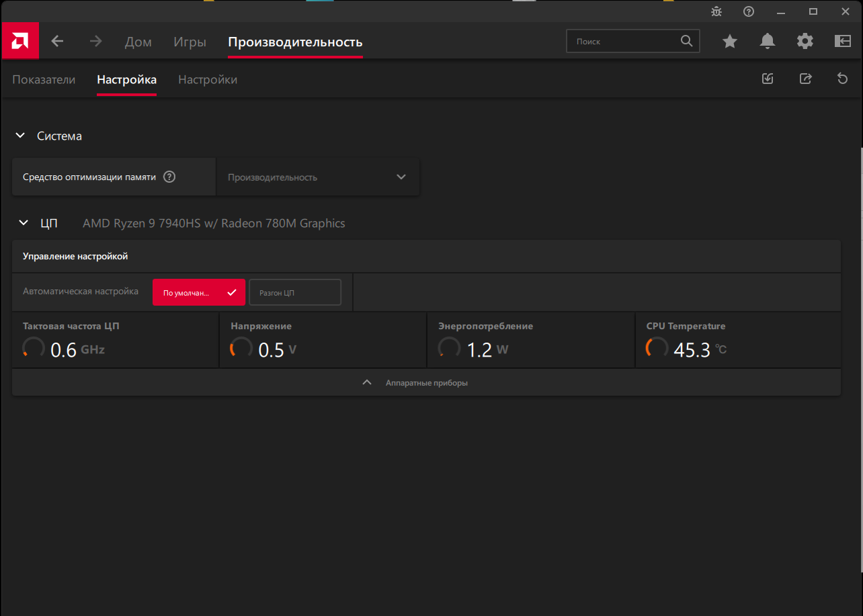This screenshot has height=616, width=863.
Task: Click the AMD logo home icon
Action: 20,42
